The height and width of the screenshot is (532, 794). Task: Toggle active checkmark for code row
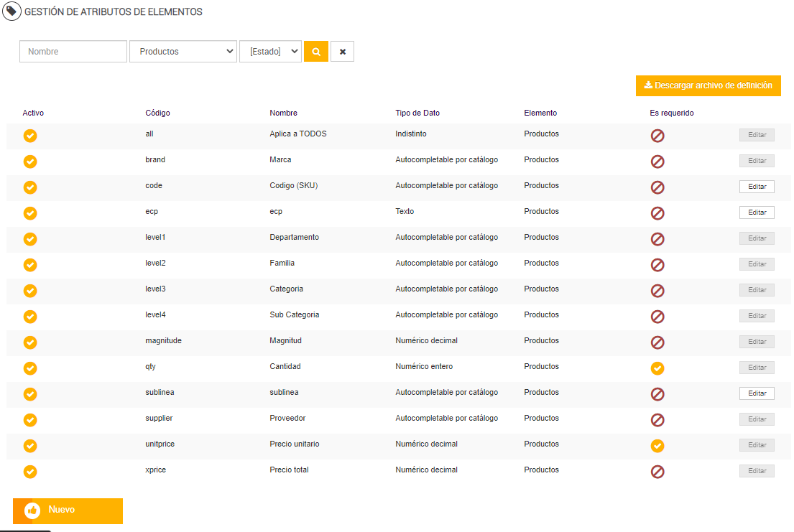30,187
